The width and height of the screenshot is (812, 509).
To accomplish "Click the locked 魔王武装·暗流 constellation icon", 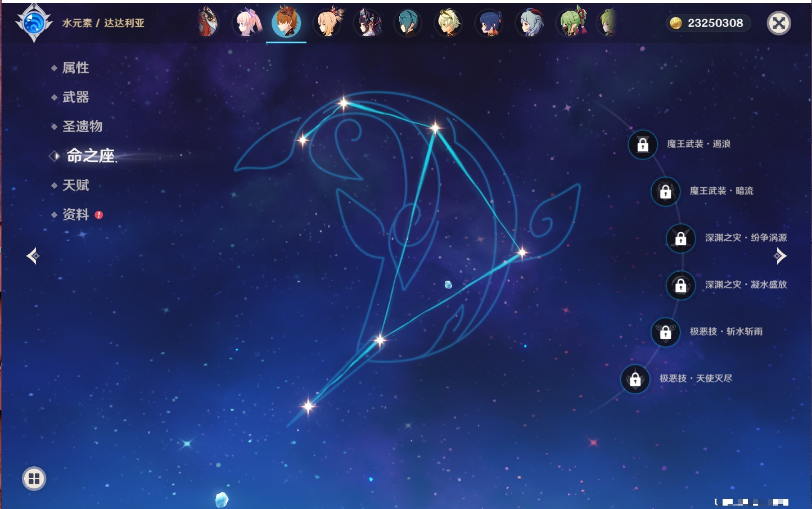I will [x=665, y=192].
